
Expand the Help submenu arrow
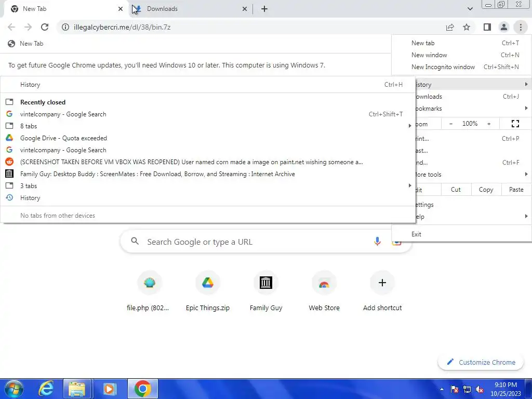pos(526,217)
